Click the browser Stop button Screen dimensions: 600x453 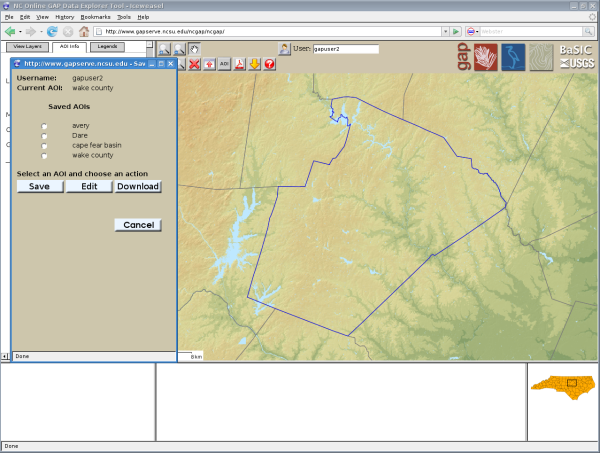pos(68,31)
